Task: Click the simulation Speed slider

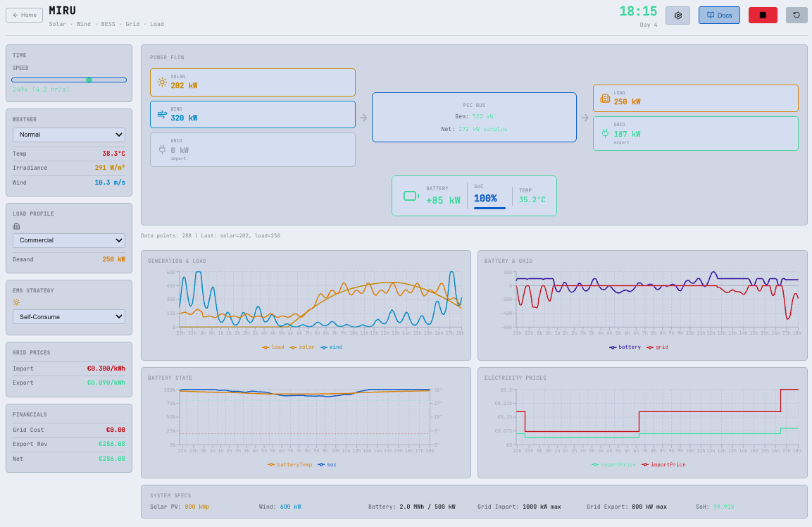Action: coord(69,80)
